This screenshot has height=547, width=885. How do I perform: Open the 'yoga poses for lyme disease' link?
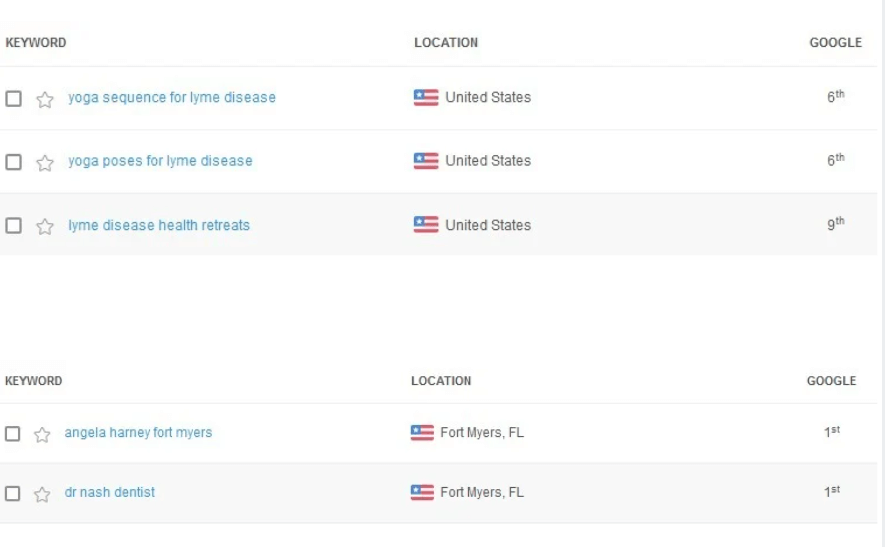click(160, 161)
